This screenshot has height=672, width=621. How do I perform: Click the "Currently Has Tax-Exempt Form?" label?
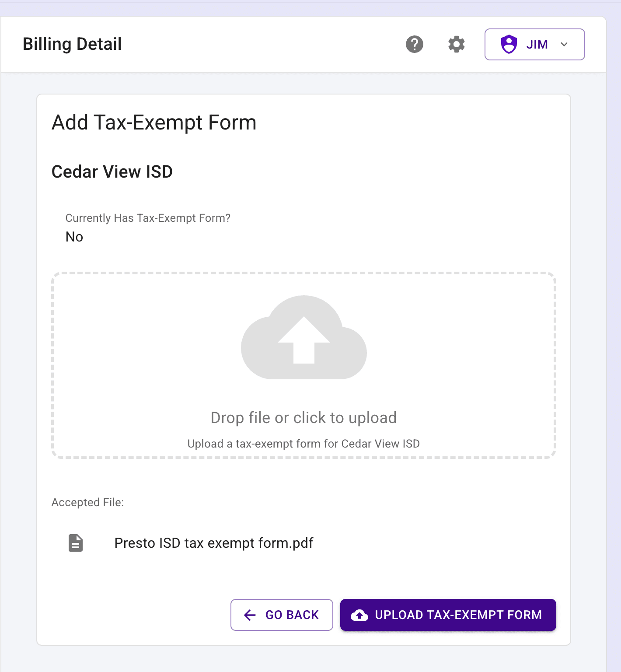point(148,218)
